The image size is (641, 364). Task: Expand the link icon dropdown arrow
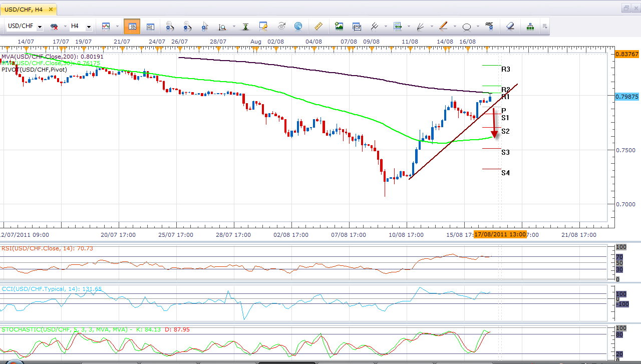tap(66, 26)
